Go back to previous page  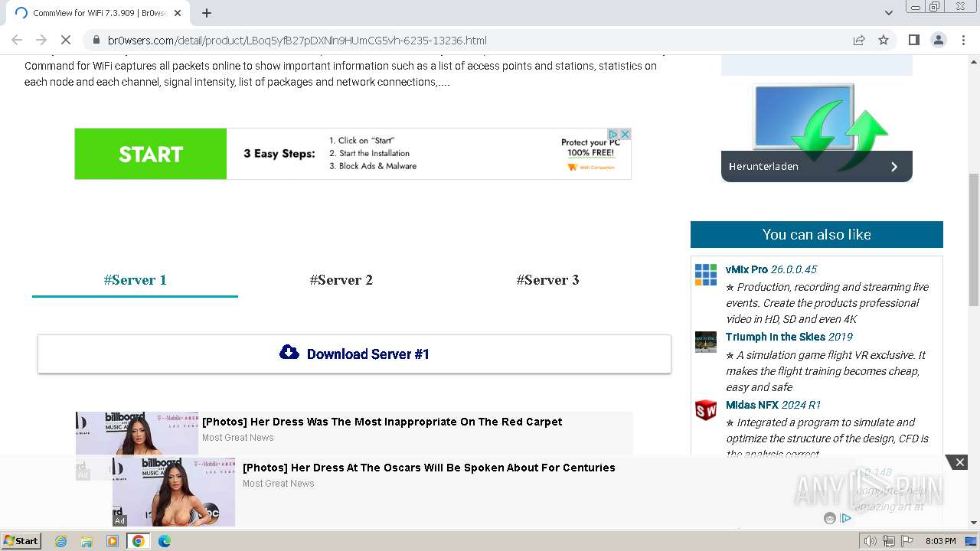point(17,40)
